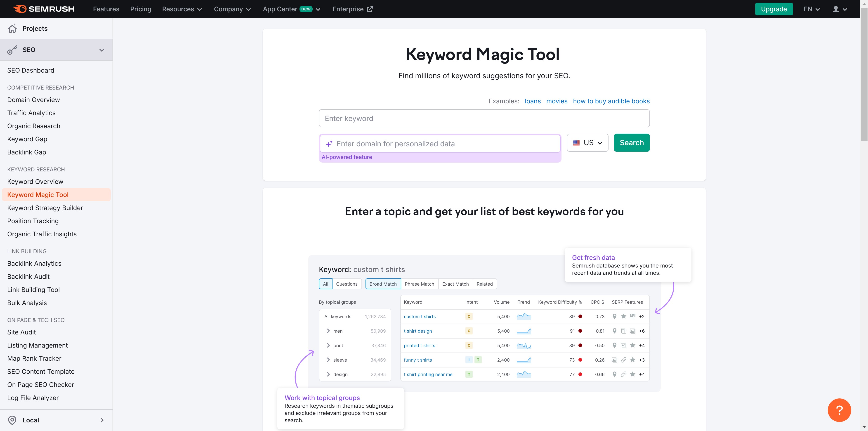Screen dimensions: 868x431
Task: Click the Upgrade button
Action: click(x=774, y=9)
